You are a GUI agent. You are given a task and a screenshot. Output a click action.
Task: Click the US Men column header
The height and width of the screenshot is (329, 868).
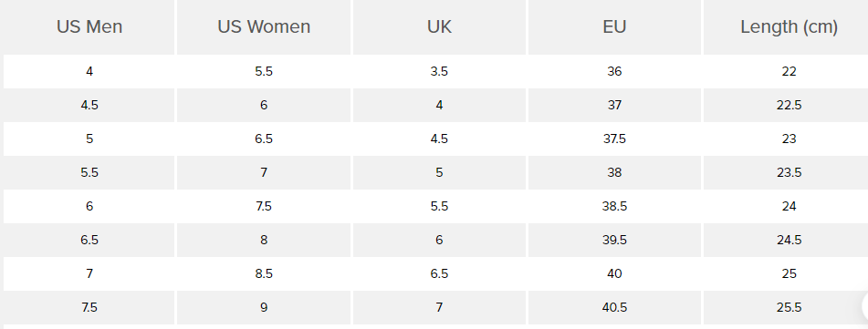click(x=89, y=26)
